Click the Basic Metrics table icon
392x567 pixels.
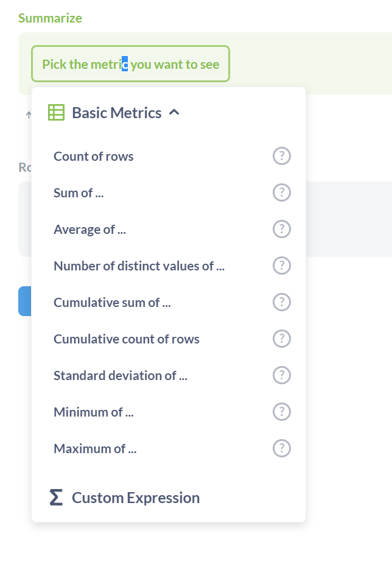(56, 113)
